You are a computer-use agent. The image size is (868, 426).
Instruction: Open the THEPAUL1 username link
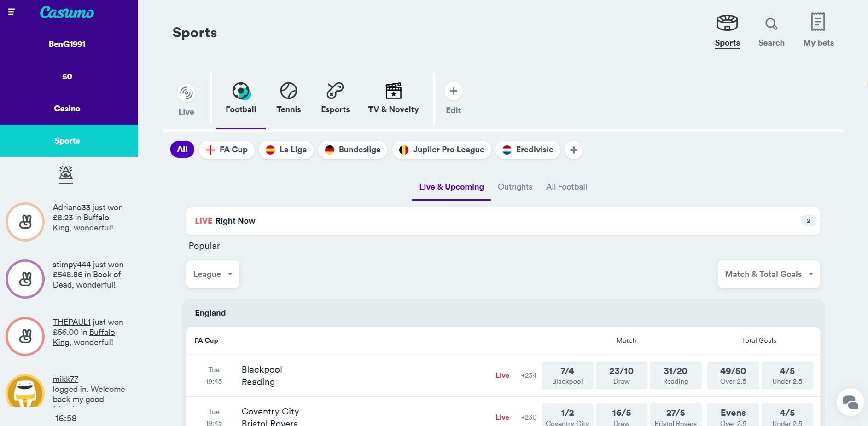72,322
